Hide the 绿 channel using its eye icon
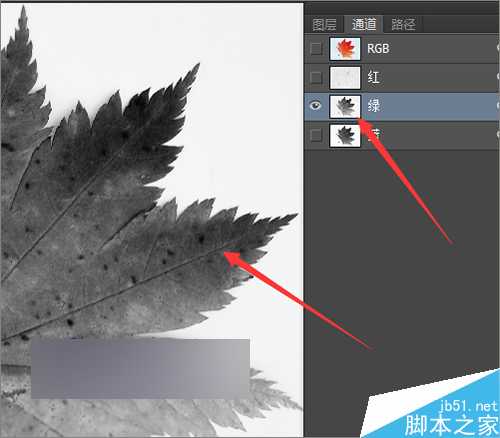The height and width of the screenshot is (438, 500). click(x=315, y=106)
